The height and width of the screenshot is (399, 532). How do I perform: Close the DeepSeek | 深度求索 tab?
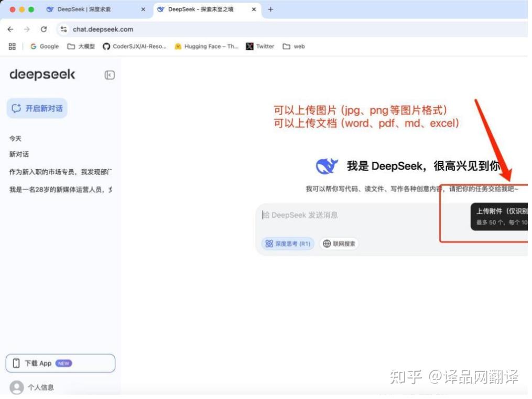coord(143,9)
